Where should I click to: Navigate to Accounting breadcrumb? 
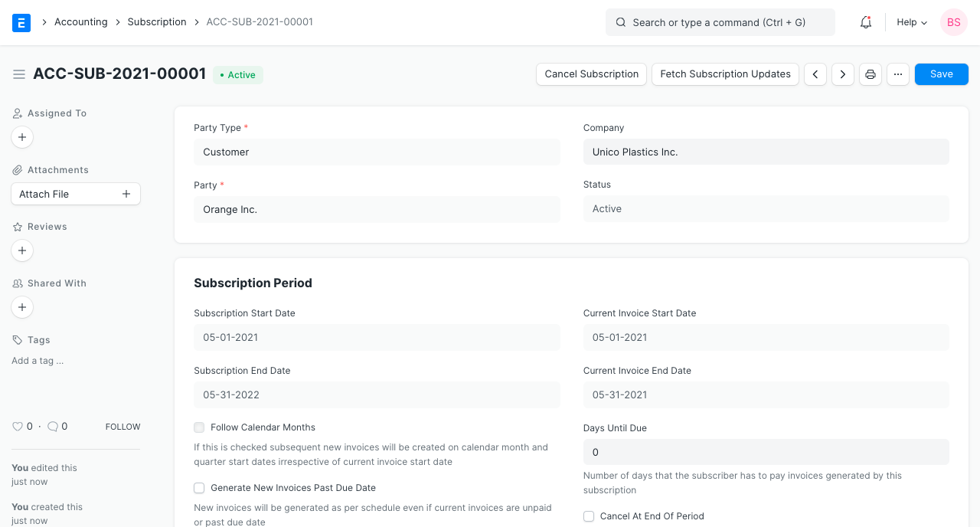(x=80, y=22)
